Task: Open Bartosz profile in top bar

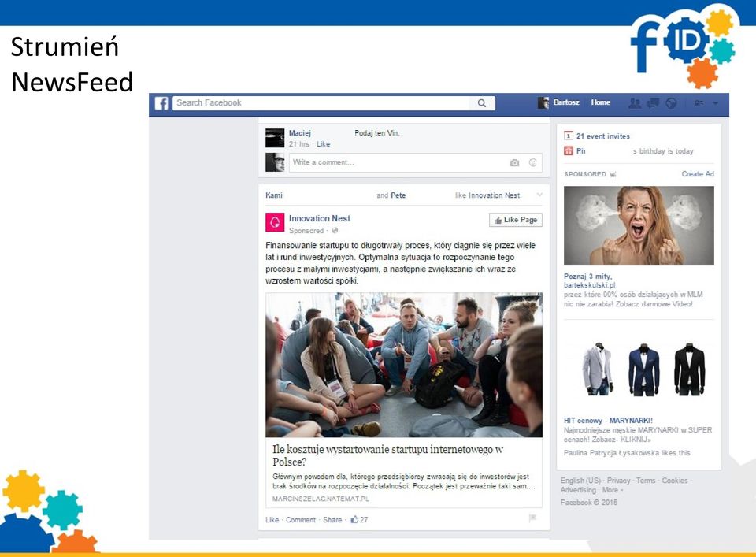Action: [x=559, y=102]
